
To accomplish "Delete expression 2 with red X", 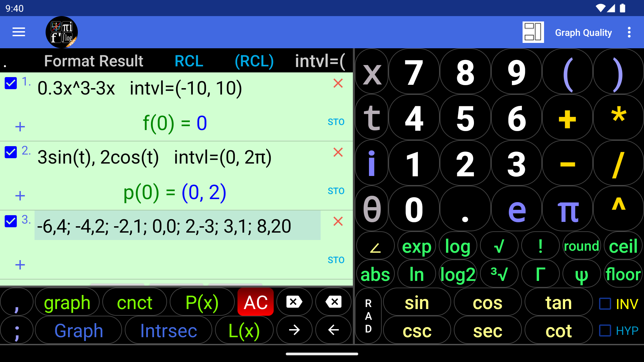I will click(338, 152).
